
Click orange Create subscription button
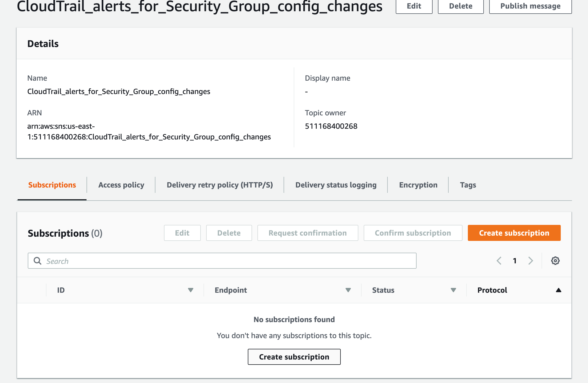514,233
